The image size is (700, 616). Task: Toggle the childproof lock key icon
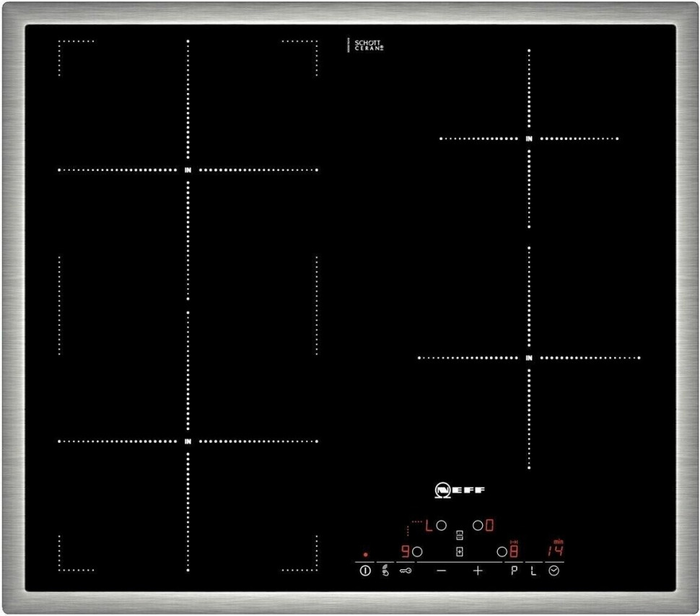click(x=406, y=571)
